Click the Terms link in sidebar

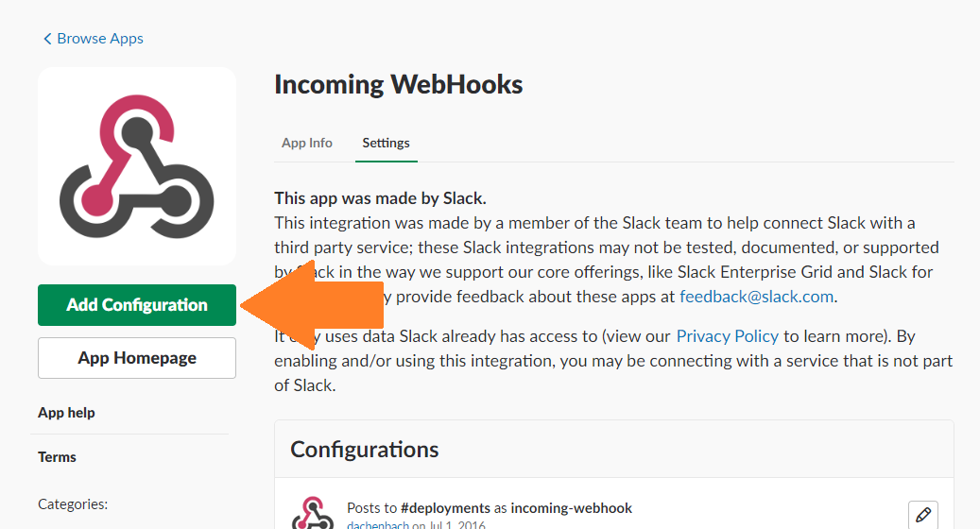tap(57, 457)
